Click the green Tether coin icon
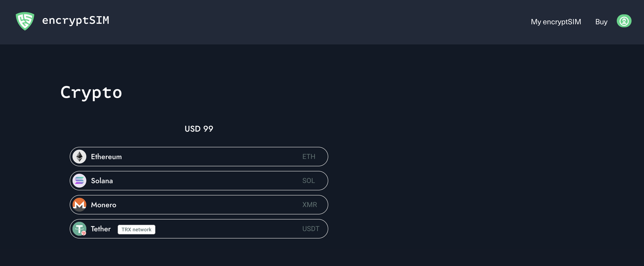Image resolution: width=644 pixels, height=266 pixels. (79, 229)
